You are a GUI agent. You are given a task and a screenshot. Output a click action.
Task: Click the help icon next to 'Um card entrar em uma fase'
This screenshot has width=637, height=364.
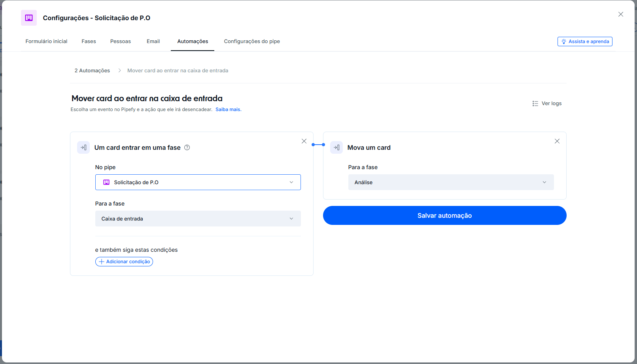click(187, 147)
